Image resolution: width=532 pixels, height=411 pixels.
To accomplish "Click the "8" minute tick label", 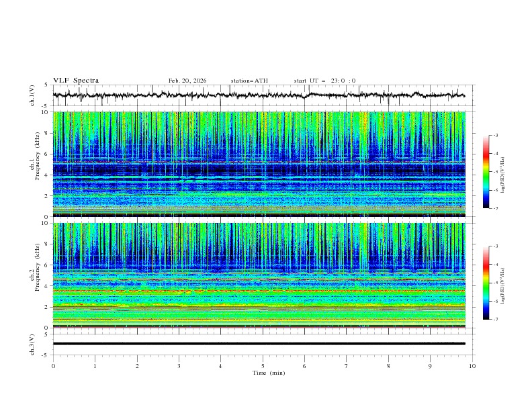I will pyautogui.click(x=388, y=366).
